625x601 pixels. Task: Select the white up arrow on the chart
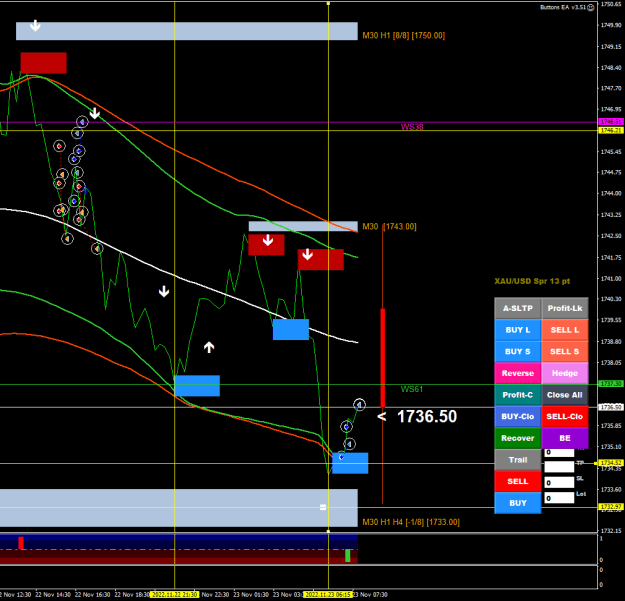[209, 347]
